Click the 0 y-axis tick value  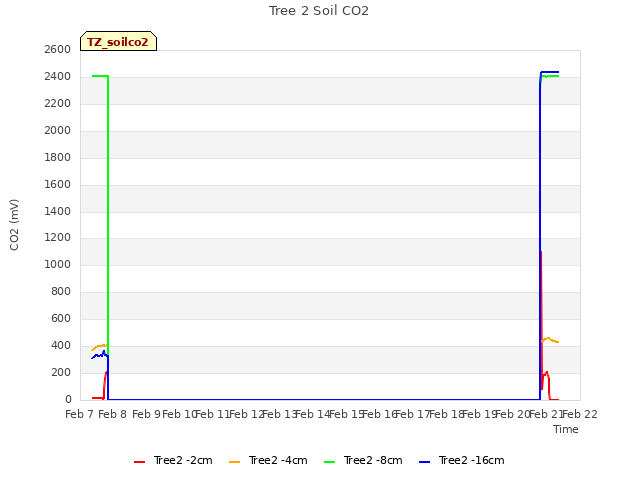68,399
